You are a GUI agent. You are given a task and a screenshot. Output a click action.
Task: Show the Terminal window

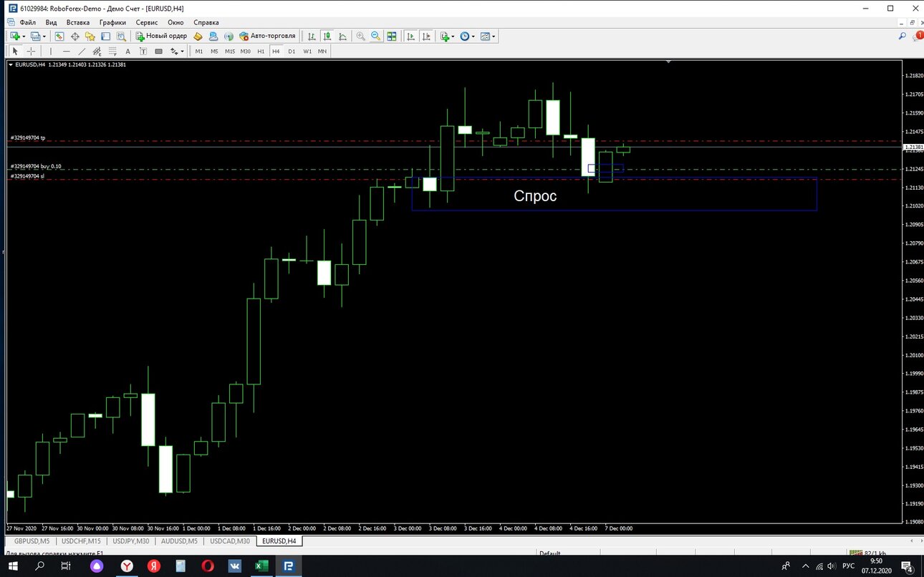pyautogui.click(x=105, y=36)
